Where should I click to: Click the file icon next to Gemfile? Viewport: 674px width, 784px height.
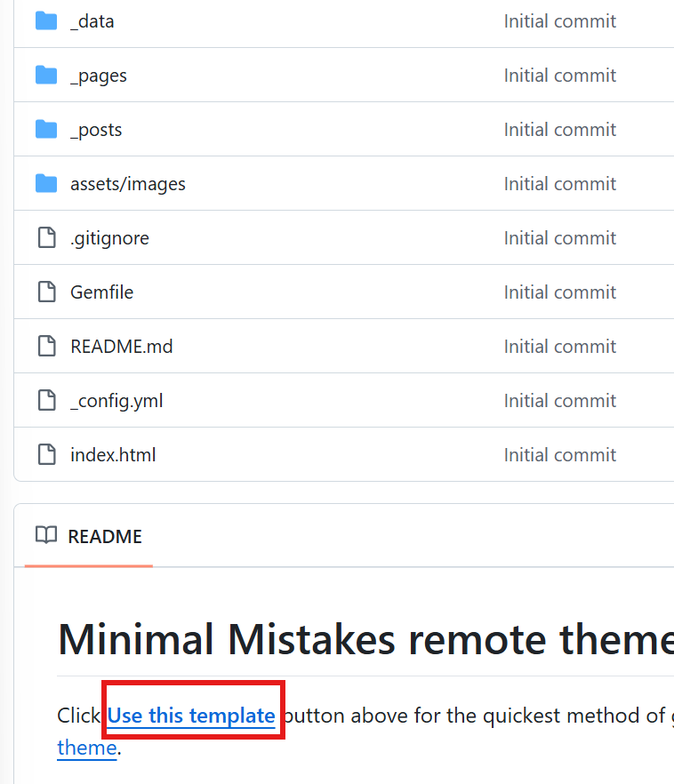coord(46,292)
